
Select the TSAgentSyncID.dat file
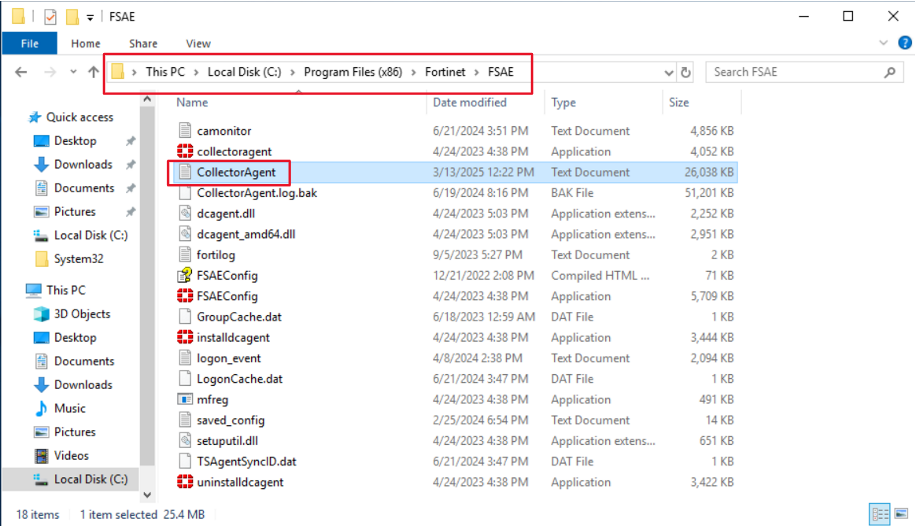246,461
